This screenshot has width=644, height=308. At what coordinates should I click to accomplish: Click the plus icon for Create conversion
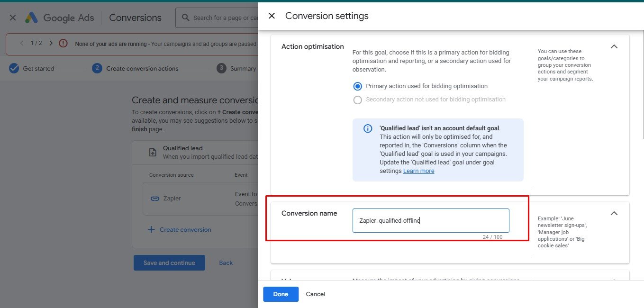[x=151, y=229]
